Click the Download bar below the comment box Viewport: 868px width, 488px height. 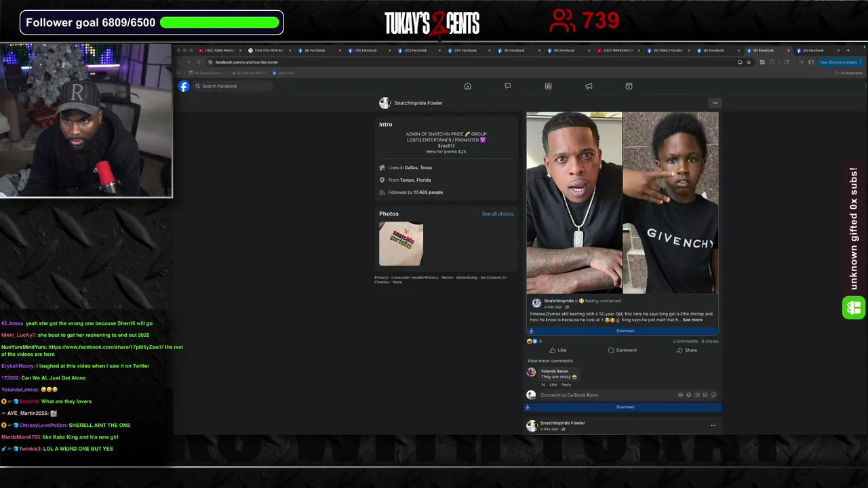coord(623,407)
